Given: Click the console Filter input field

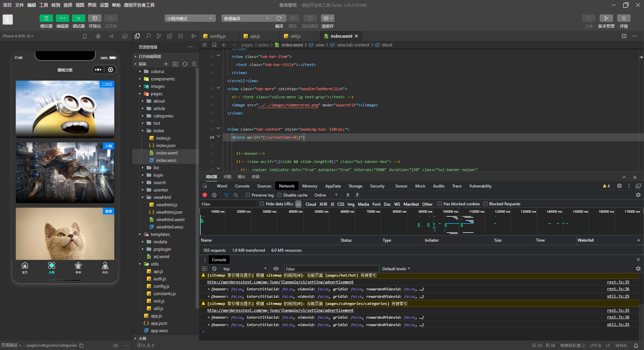Looking at the screenshot, I should tap(331, 269).
